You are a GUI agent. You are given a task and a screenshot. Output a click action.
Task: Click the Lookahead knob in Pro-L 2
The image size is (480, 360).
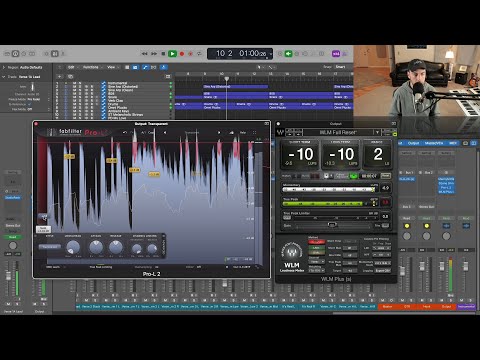[73, 247]
